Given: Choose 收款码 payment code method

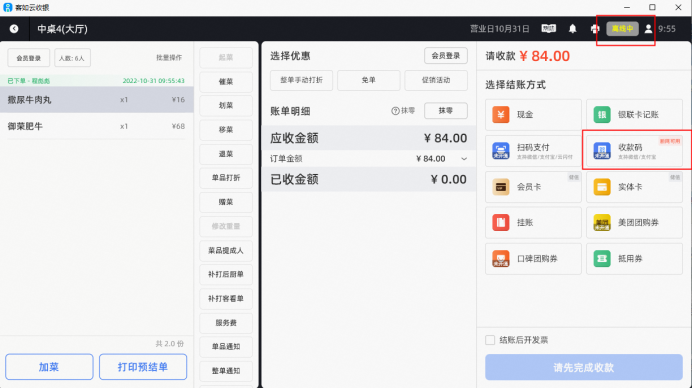Looking at the screenshot, I should 634,151.
